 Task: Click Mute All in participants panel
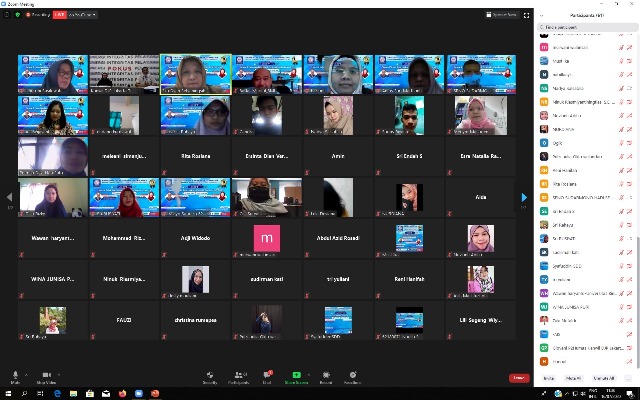(575, 378)
